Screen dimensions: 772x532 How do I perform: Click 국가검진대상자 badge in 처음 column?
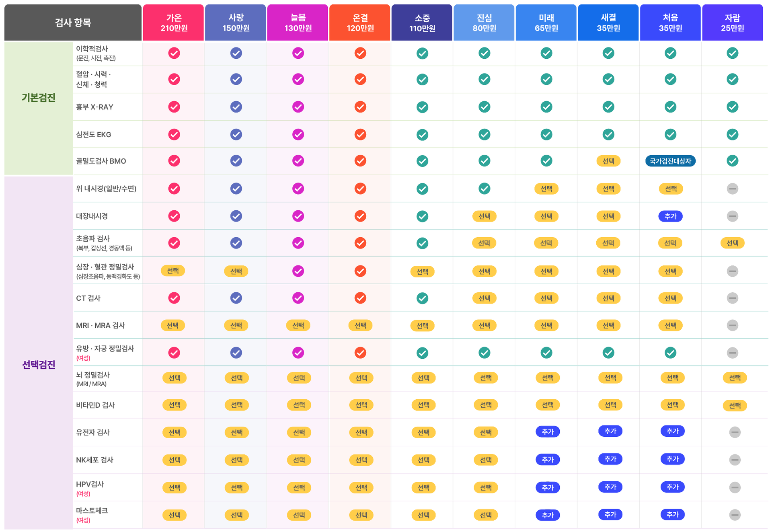tap(670, 161)
